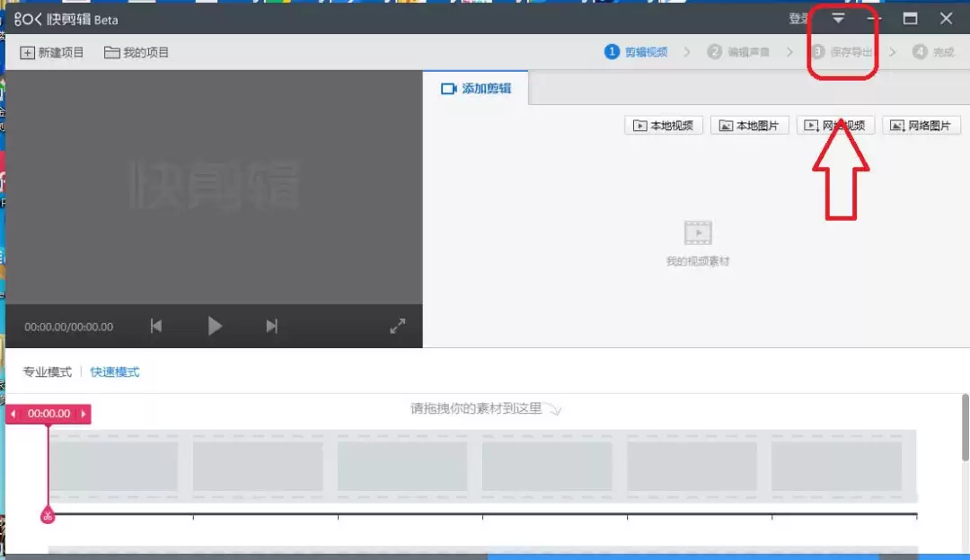This screenshot has height=560, width=970.
Task: Add 本地视频 from disk
Action: (x=663, y=126)
